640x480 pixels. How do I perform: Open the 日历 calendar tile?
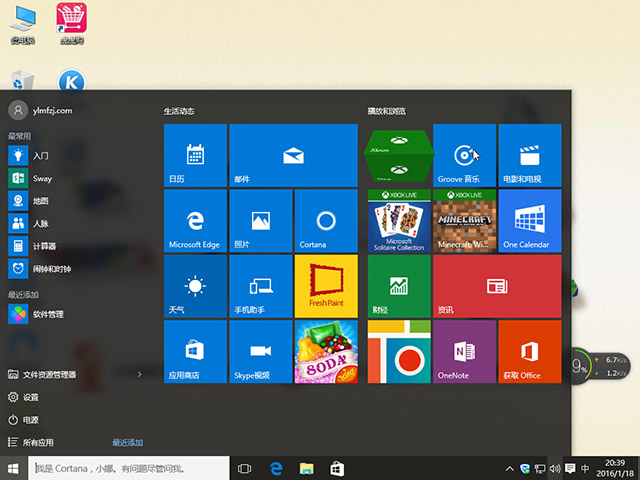click(195, 155)
